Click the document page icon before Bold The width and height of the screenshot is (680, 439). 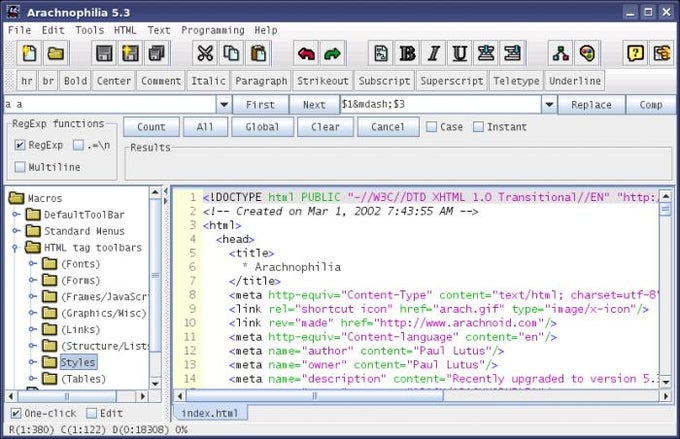(381, 53)
